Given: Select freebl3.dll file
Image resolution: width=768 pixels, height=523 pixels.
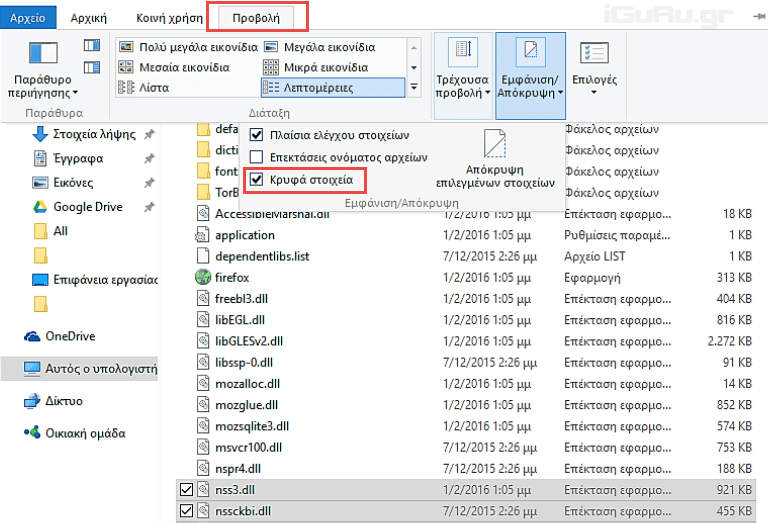Looking at the screenshot, I should click(241, 299).
